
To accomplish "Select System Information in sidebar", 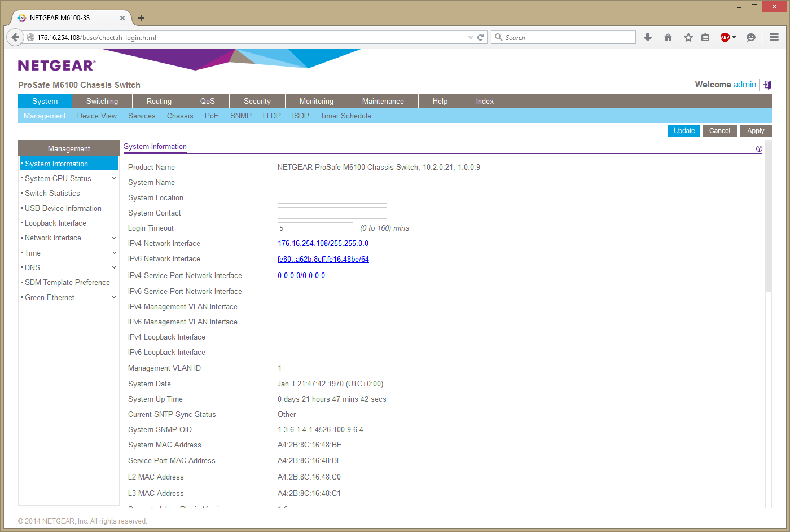I will tap(69, 164).
